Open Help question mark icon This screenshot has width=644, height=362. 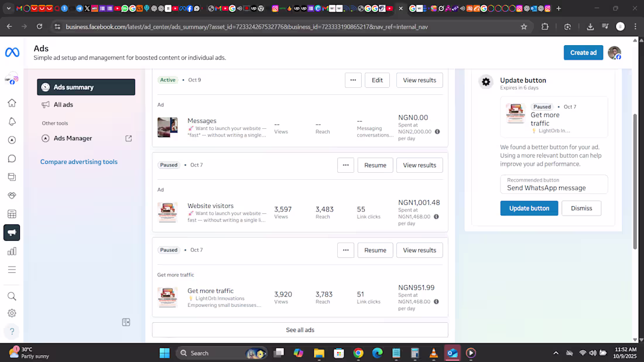point(12,331)
